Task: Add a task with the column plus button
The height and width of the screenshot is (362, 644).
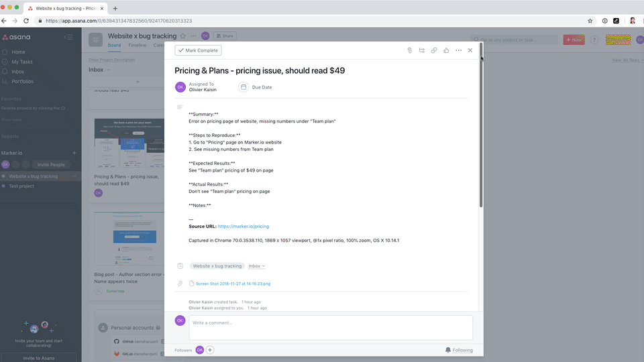Action: tap(138, 82)
